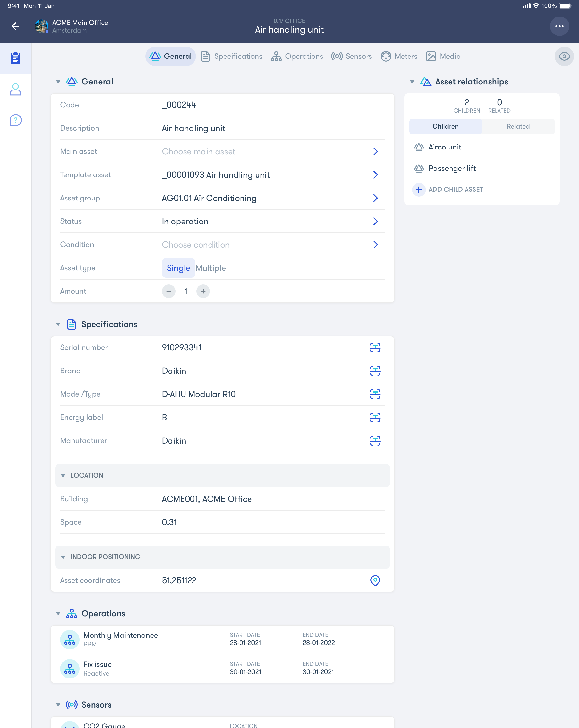Open the Status chevron for In operation
Image resolution: width=579 pixels, height=728 pixels.
tap(375, 222)
